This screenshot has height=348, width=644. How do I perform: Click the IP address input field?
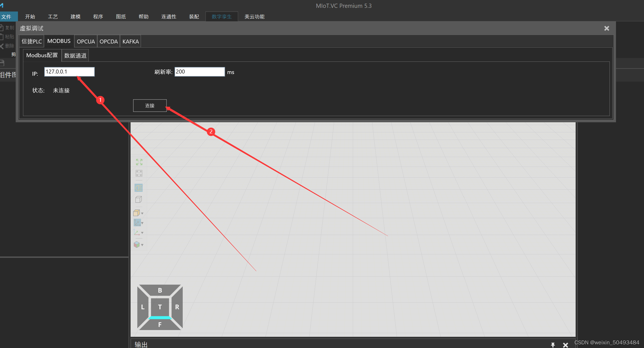pyautogui.click(x=69, y=72)
